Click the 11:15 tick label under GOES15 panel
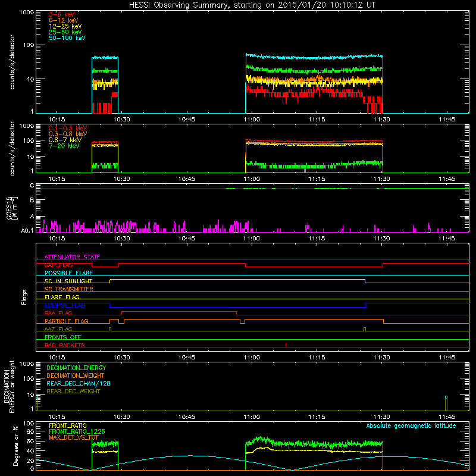This screenshot has height=476, width=476. pyautogui.click(x=317, y=239)
